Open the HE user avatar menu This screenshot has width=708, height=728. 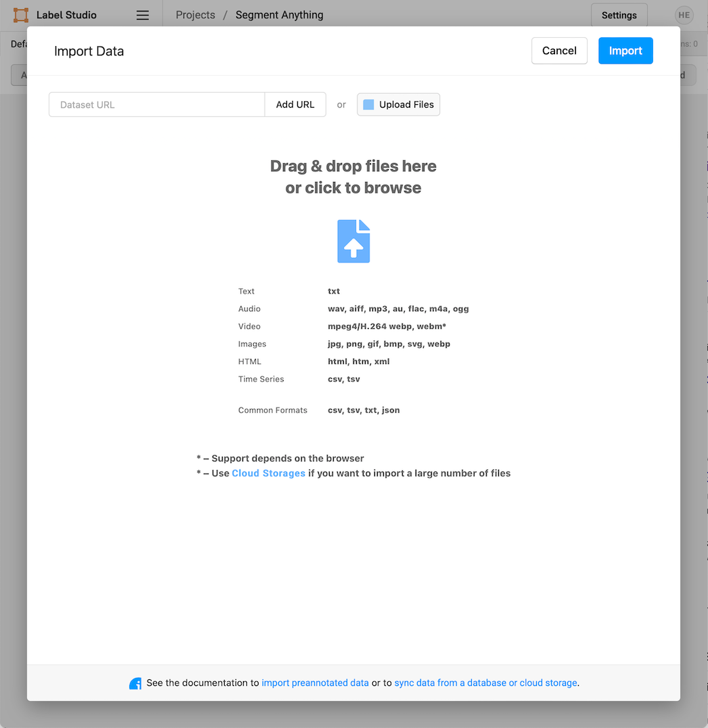[684, 15]
